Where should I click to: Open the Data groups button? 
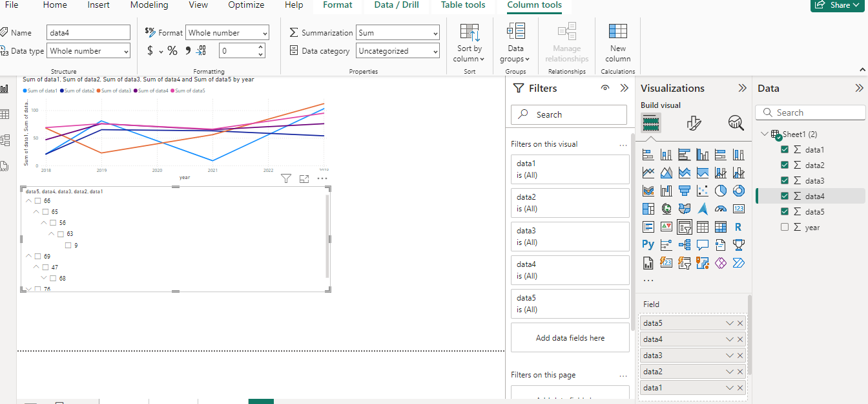pyautogui.click(x=515, y=43)
